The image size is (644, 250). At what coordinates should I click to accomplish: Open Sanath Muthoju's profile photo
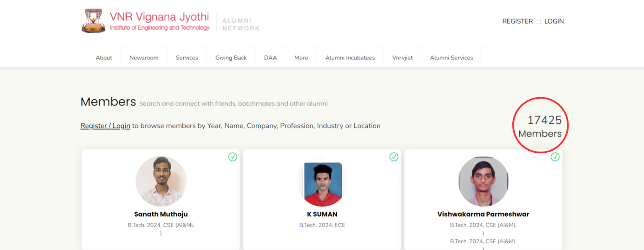coord(161,181)
